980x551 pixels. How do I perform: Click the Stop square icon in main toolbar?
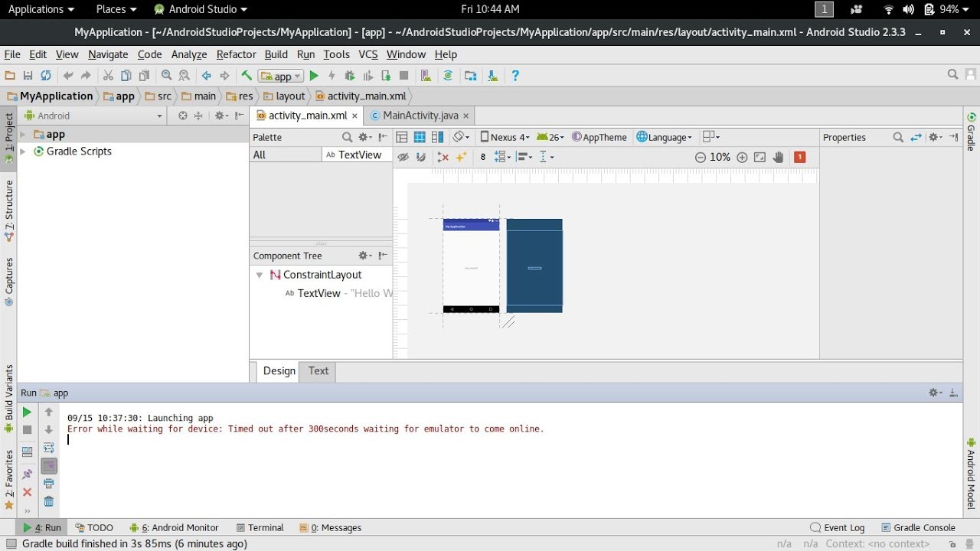coord(404,76)
